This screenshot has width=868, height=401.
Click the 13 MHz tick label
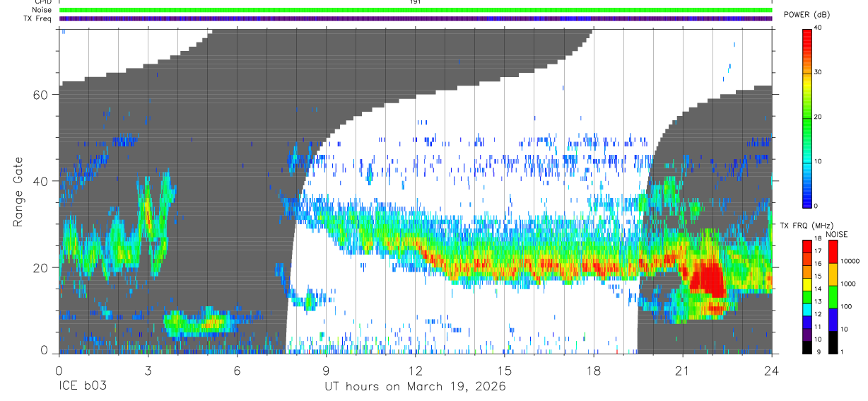[x=819, y=301]
